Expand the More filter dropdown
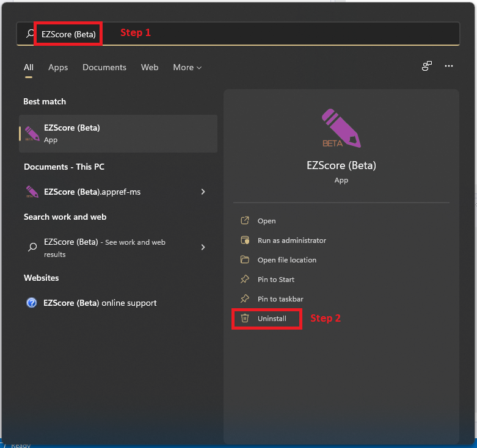This screenshot has height=448, width=477. coord(187,67)
